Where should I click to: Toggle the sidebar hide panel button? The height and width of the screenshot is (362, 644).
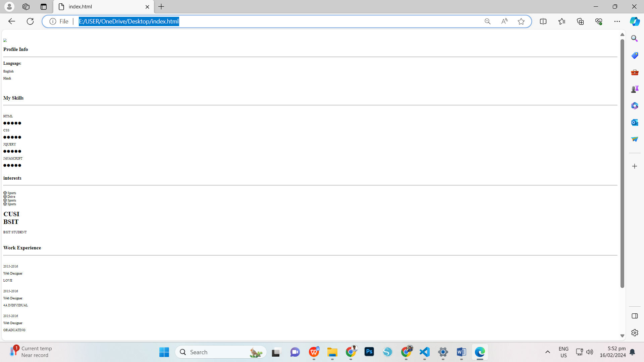pyautogui.click(x=635, y=316)
